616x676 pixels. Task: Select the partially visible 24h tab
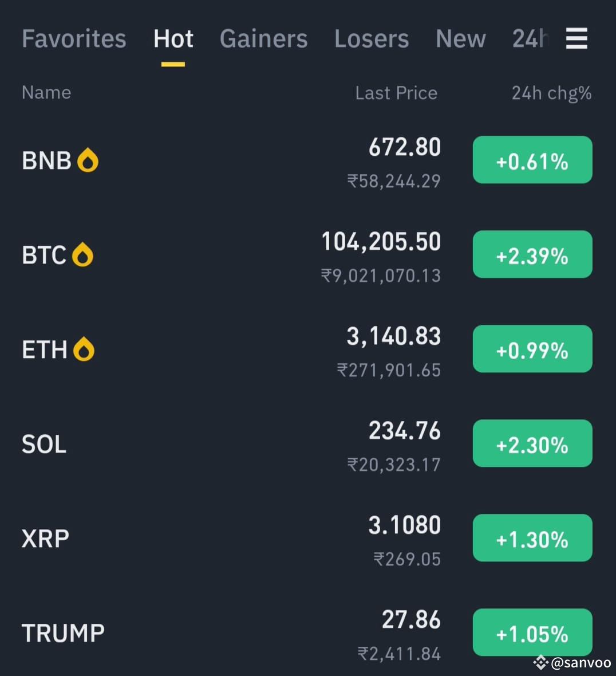(531, 39)
